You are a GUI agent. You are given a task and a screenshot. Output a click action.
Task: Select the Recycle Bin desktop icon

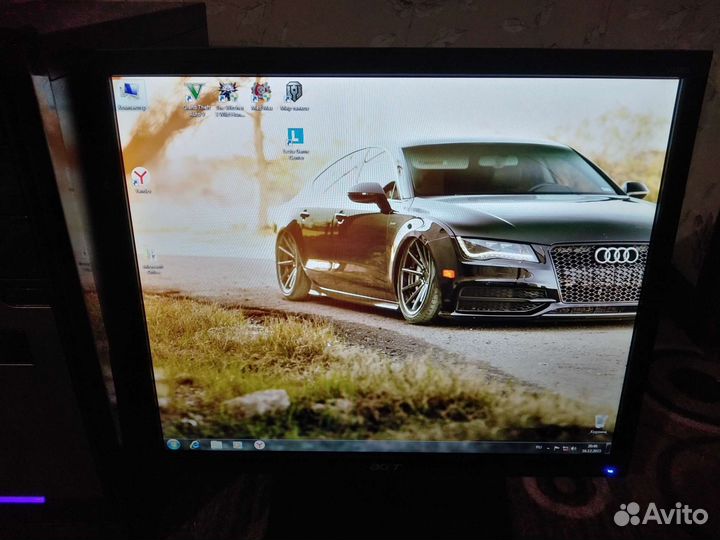pyautogui.click(x=599, y=423)
